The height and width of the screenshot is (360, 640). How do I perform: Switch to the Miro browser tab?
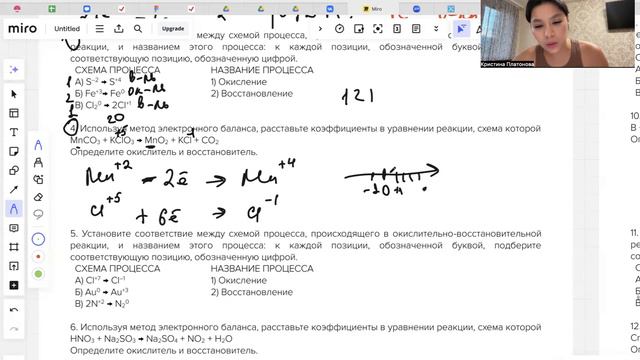coord(373,9)
